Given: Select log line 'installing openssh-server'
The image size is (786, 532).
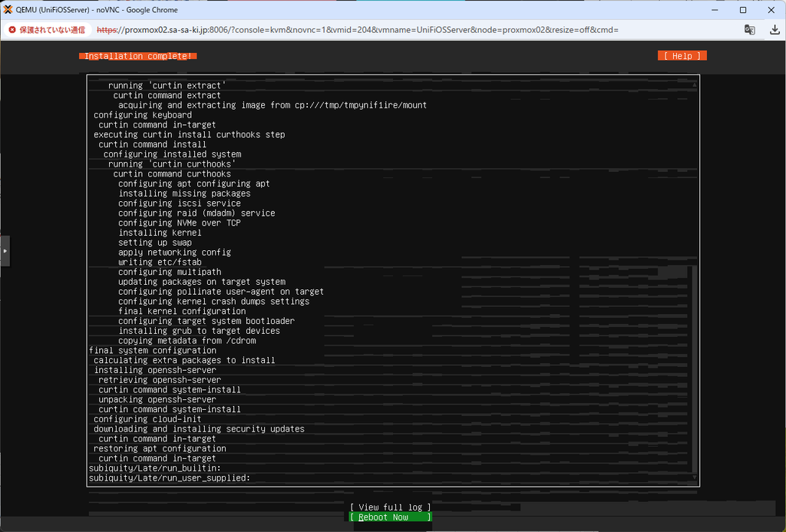Looking at the screenshot, I should tap(155, 370).
